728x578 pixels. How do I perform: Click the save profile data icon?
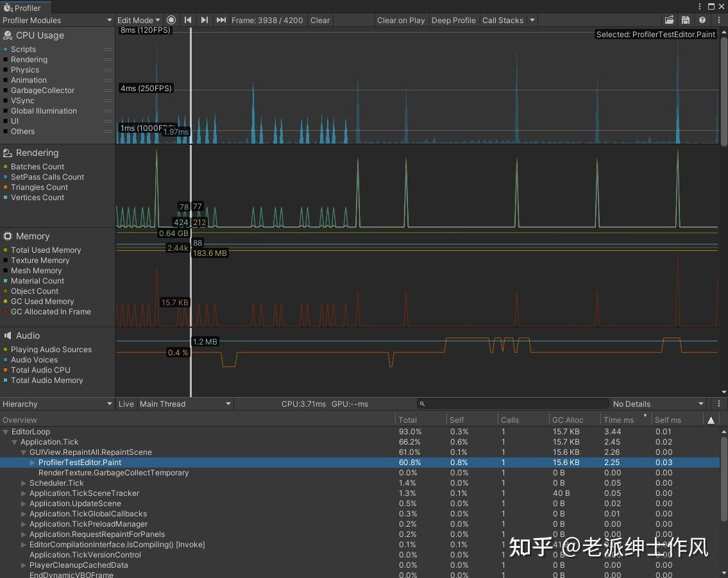pyautogui.click(x=686, y=20)
